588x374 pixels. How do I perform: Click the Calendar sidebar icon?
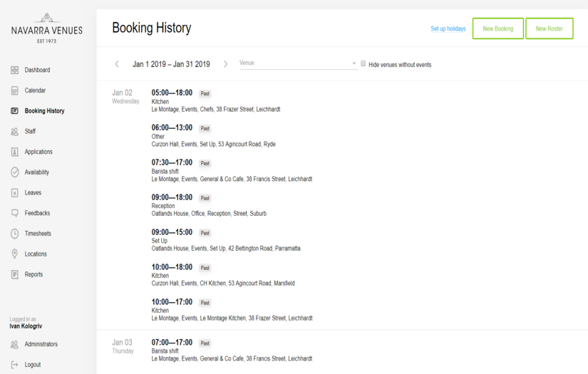tap(15, 90)
